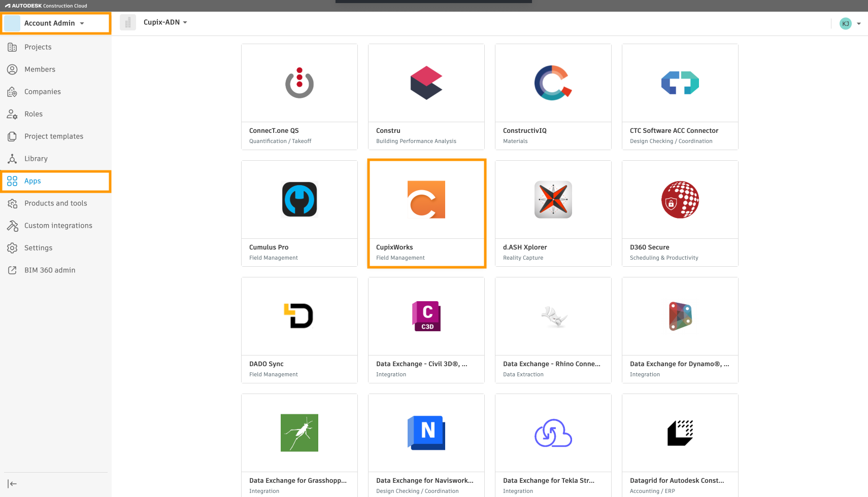868x497 pixels.
Task: Collapse the sidebar with the arrow icon
Action: coord(12,484)
